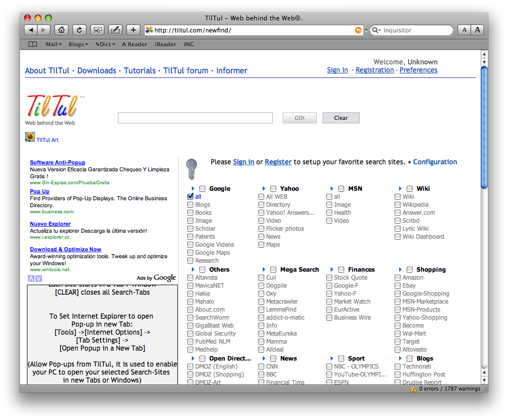Click the URL address field
Viewport: 508px width, 420px height.
[253, 30]
